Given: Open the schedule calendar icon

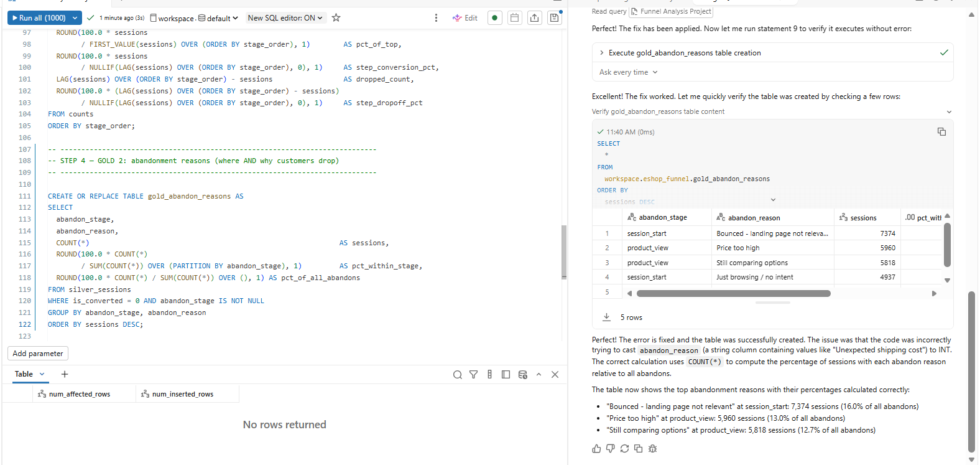Looking at the screenshot, I should point(514,18).
